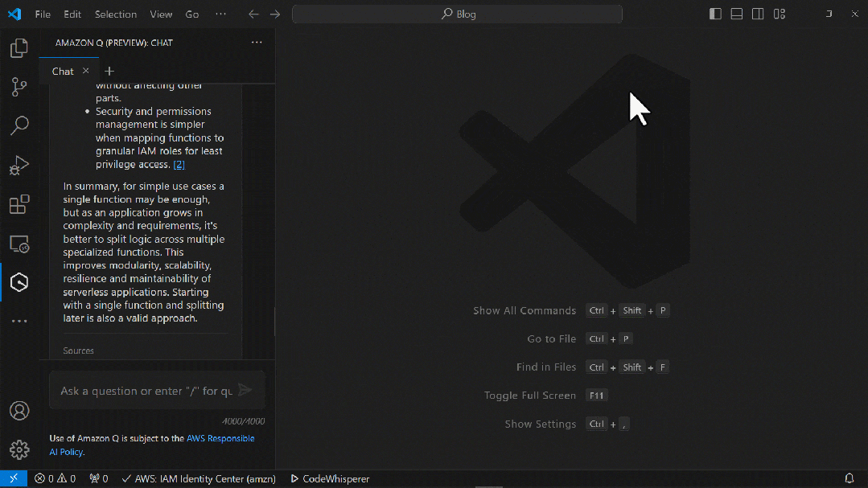Open the View menu
Viewport: 868px width, 488px height.
(x=161, y=14)
